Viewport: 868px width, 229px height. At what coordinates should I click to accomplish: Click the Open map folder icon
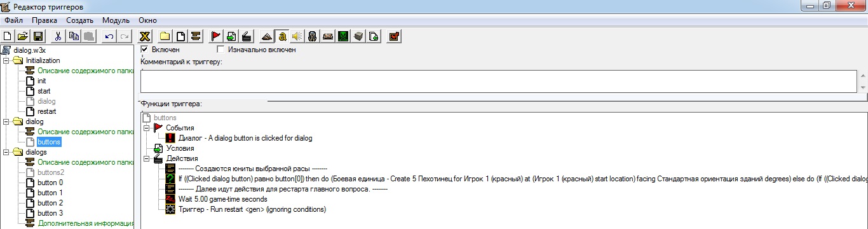coord(23,36)
